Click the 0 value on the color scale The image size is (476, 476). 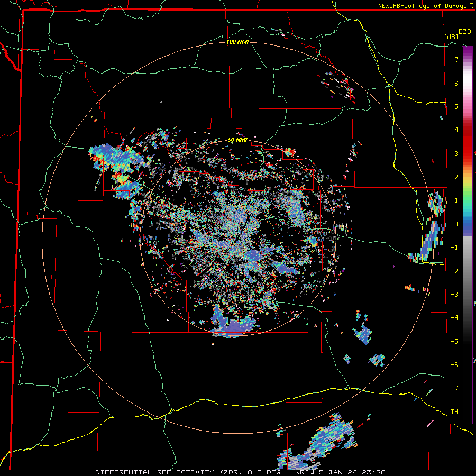click(x=456, y=224)
